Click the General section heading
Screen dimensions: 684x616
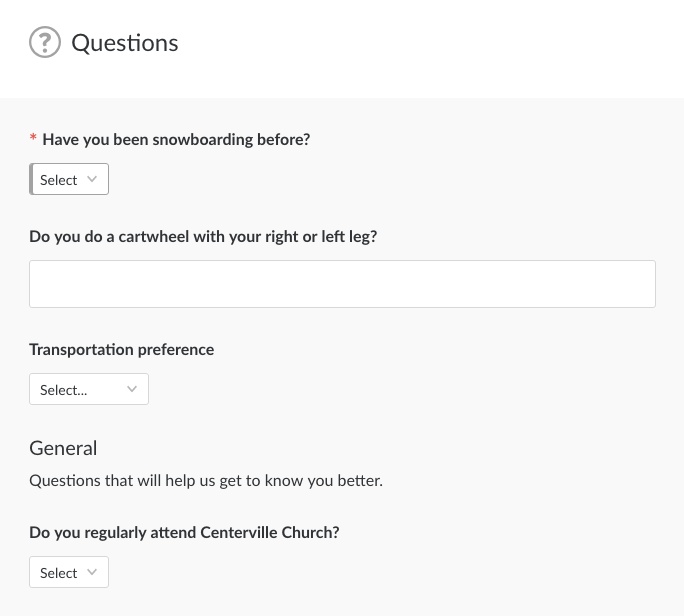(x=63, y=447)
